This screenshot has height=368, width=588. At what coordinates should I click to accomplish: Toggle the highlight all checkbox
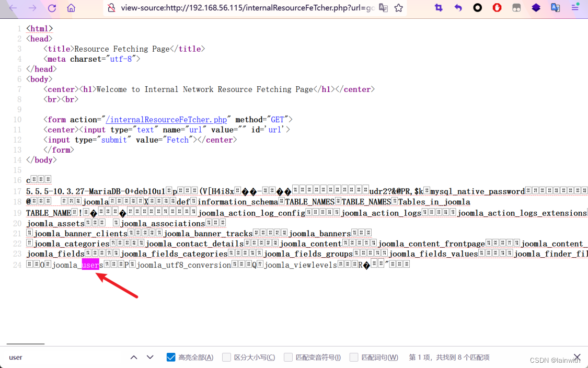pos(170,357)
